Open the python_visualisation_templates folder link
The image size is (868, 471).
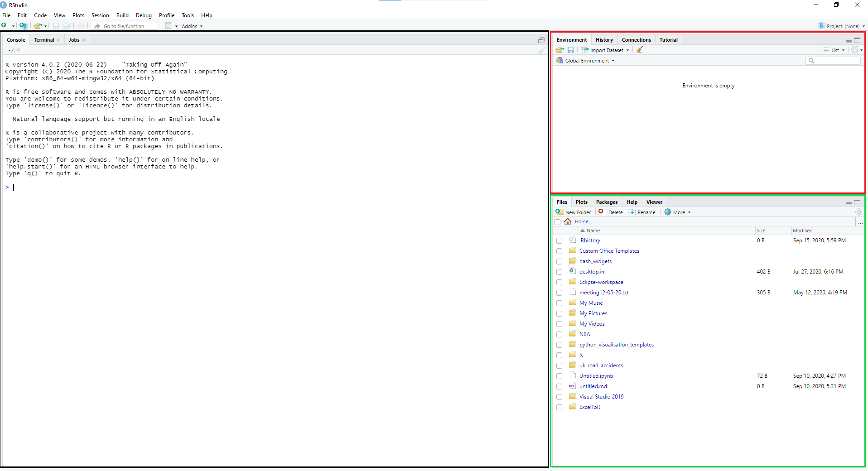click(617, 345)
